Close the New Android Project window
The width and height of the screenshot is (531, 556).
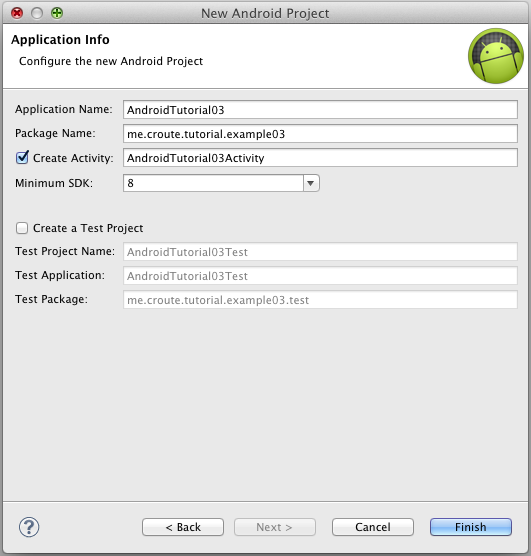pyautogui.click(x=17, y=13)
